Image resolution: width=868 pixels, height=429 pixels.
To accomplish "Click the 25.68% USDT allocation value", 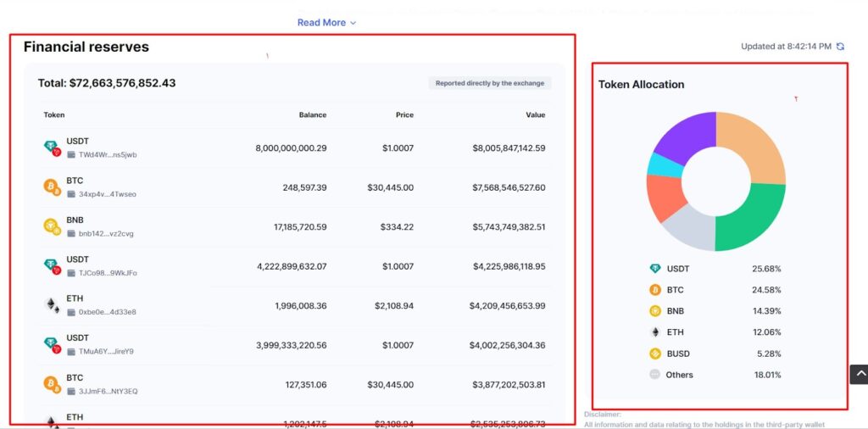I will coord(766,269).
